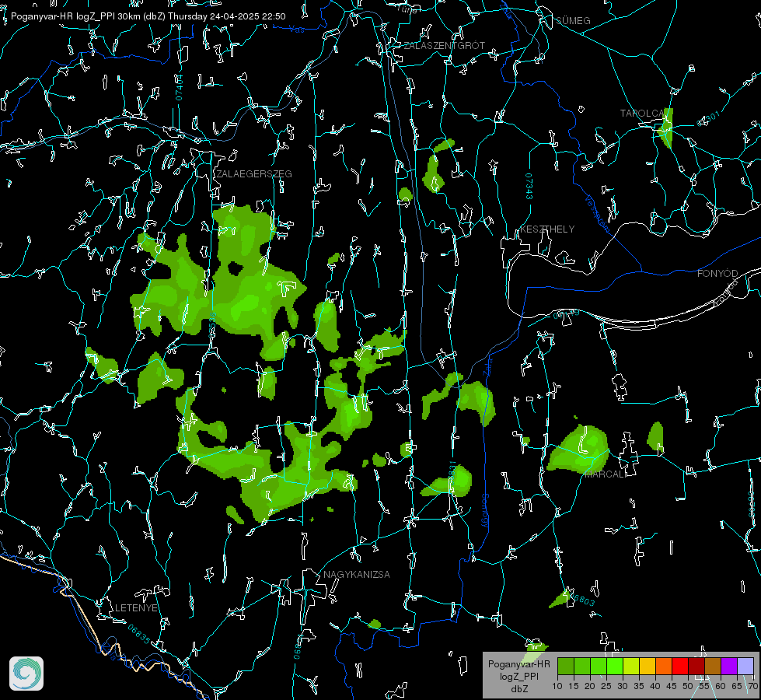Click the ZALAEGERSZEG city label

[x=254, y=174]
